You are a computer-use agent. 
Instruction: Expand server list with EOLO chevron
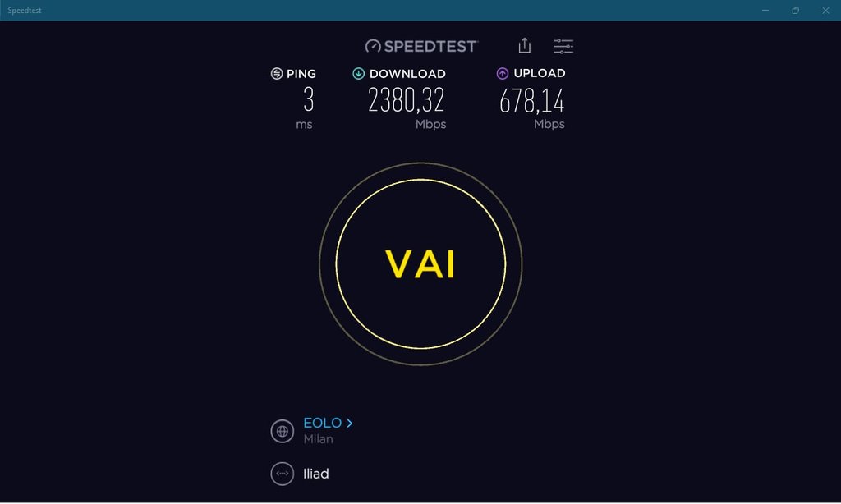pyautogui.click(x=350, y=423)
